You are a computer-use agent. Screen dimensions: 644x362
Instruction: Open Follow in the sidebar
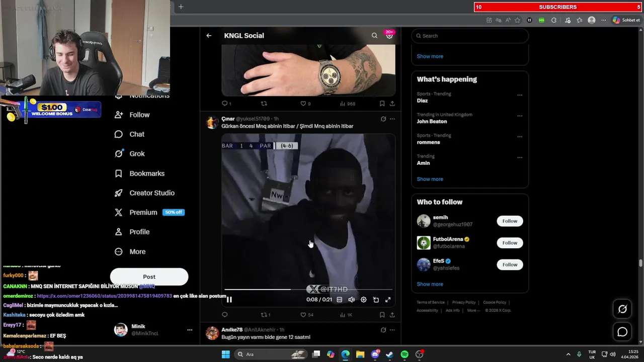tap(132, 115)
